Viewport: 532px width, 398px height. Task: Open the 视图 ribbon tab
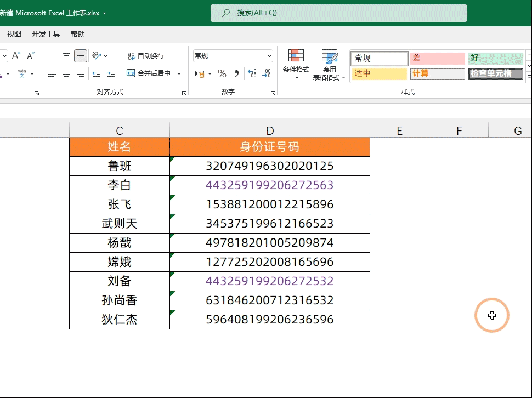[14, 34]
